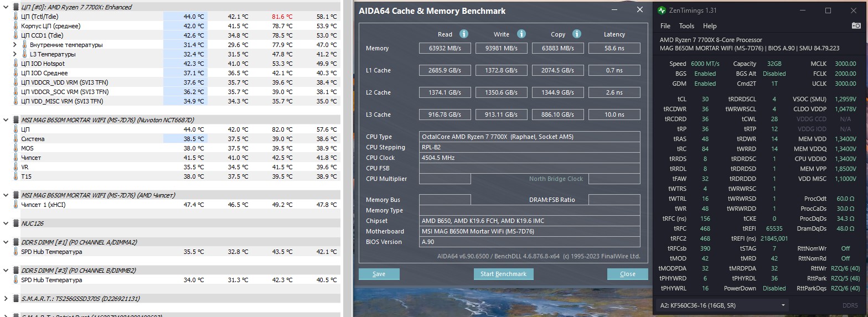868x317 pixels.
Task: Click Memory Latency value 58.6 ns
Action: (614, 48)
